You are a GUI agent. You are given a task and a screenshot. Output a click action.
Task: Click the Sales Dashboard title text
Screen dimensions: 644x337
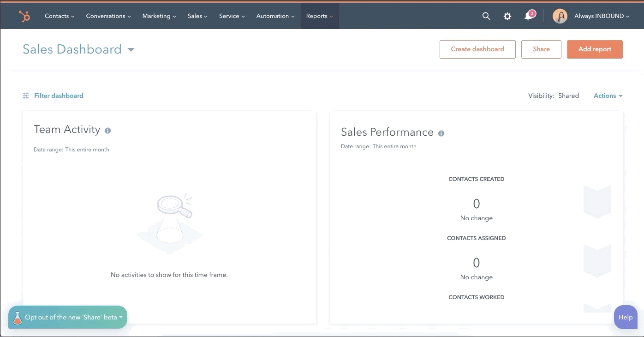(x=72, y=49)
